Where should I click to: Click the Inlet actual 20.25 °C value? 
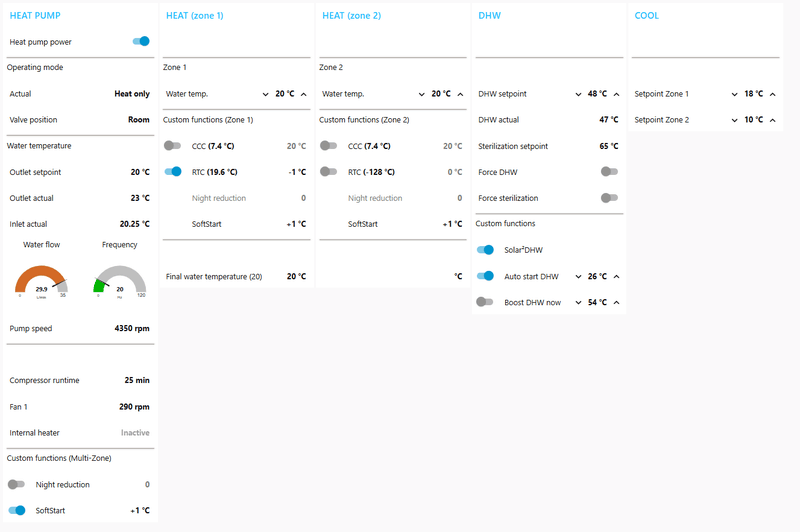135,224
